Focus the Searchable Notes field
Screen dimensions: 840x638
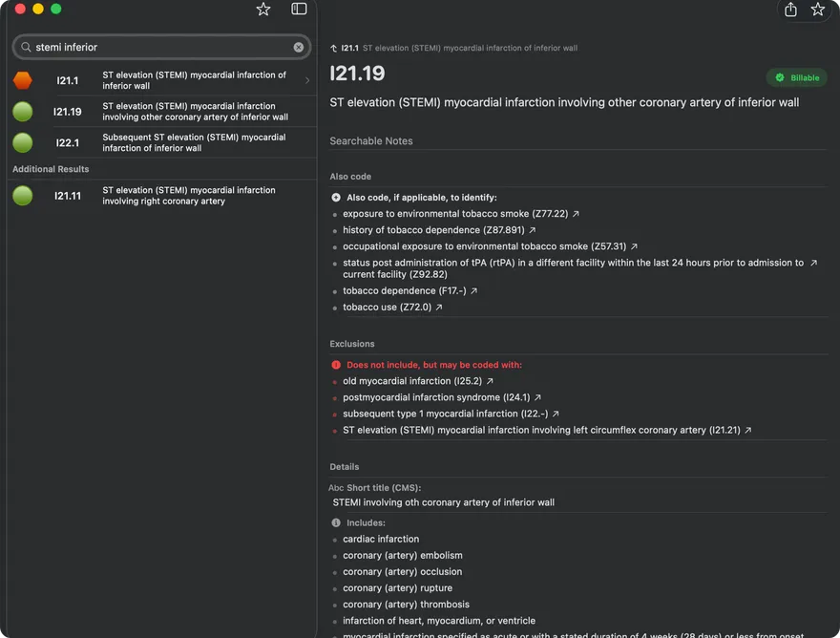pos(578,141)
